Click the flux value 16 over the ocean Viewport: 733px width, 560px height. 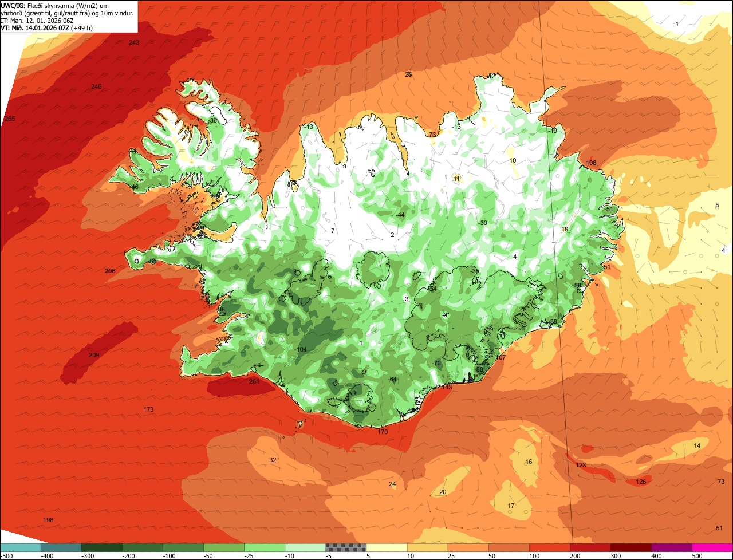tap(529, 462)
